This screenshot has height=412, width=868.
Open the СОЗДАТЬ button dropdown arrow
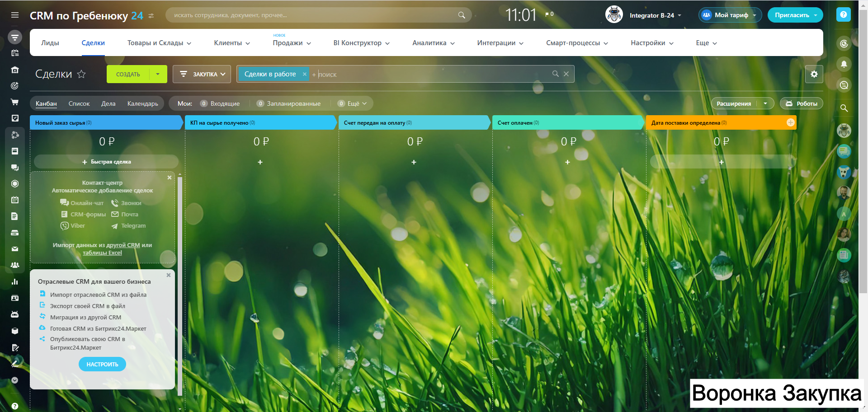(x=158, y=74)
